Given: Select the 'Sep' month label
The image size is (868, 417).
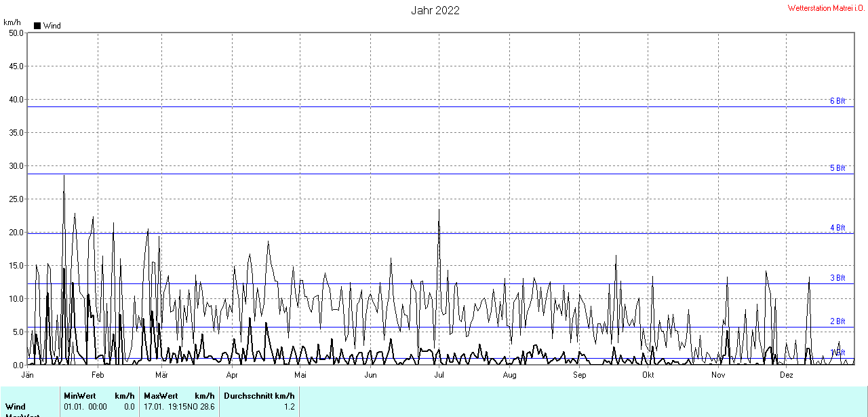Looking at the screenshot, I should (579, 374).
